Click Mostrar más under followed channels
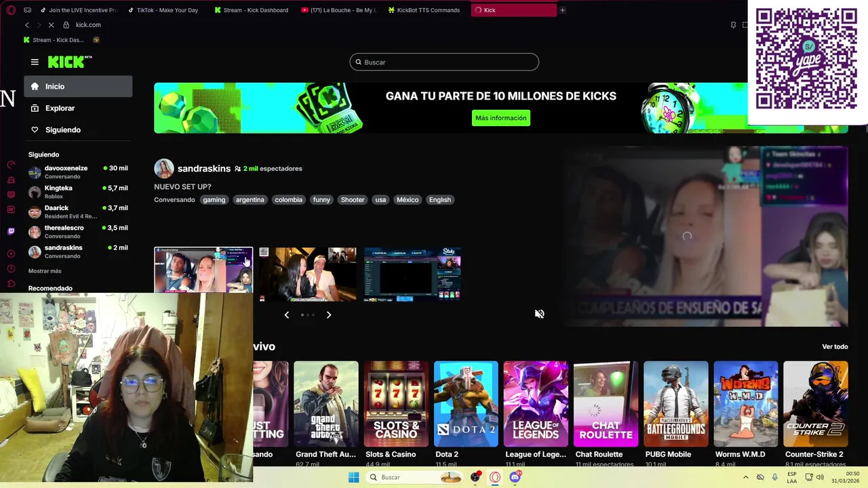The image size is (868, 488). pos(45,271)
